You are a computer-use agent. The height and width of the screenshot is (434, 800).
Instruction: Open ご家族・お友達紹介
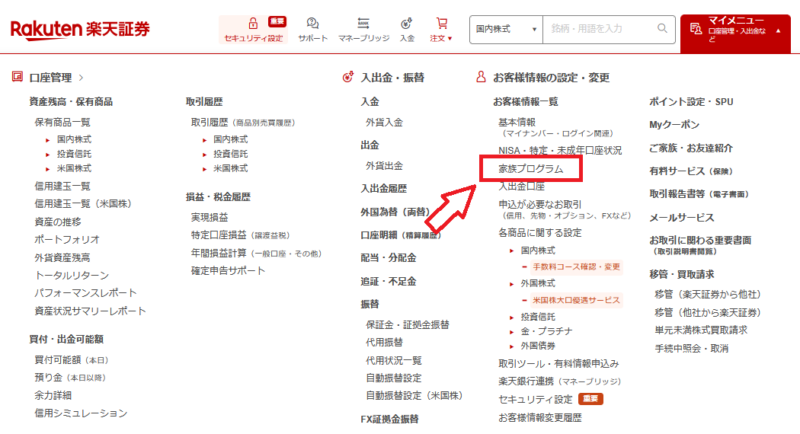tap(691, 148)
